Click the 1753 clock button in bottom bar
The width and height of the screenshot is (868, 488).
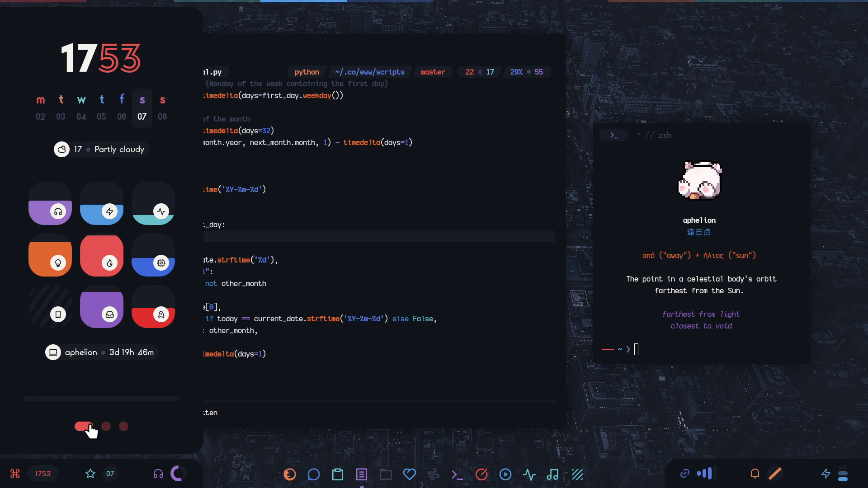point(43,474)
